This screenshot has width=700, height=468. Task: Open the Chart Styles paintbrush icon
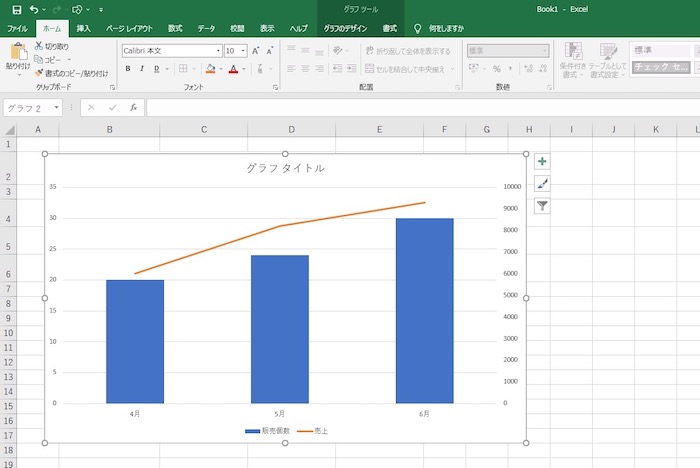[x=542, y=183]
